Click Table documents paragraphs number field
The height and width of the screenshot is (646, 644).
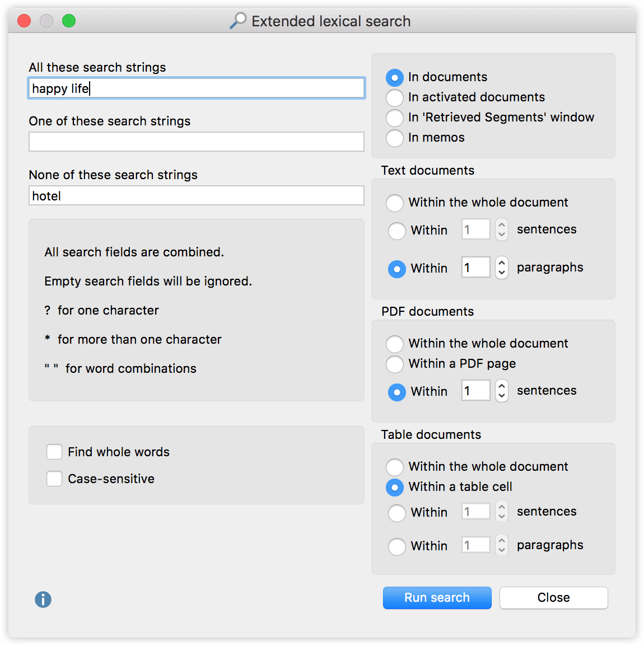click(476, 545)
